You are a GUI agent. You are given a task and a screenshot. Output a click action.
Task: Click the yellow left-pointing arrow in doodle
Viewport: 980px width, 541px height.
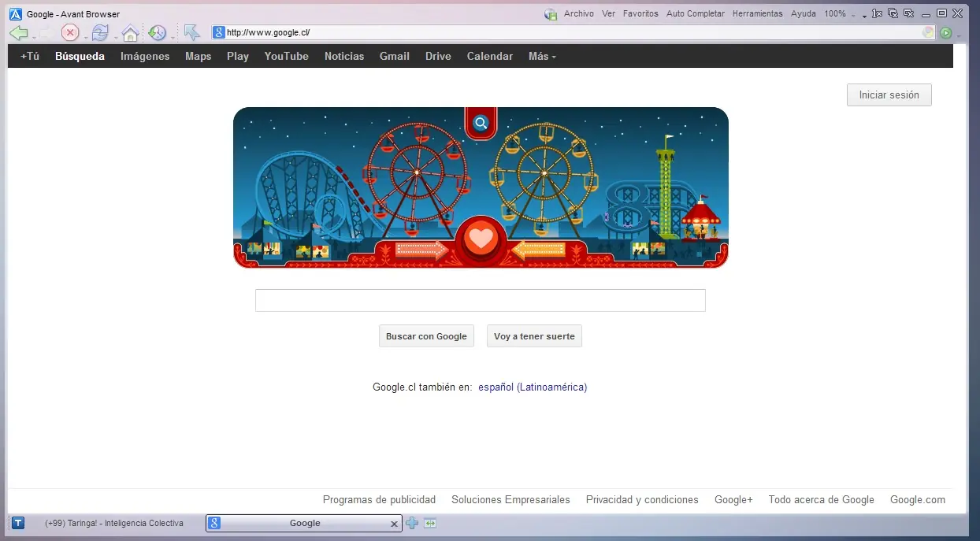[539, 250]
